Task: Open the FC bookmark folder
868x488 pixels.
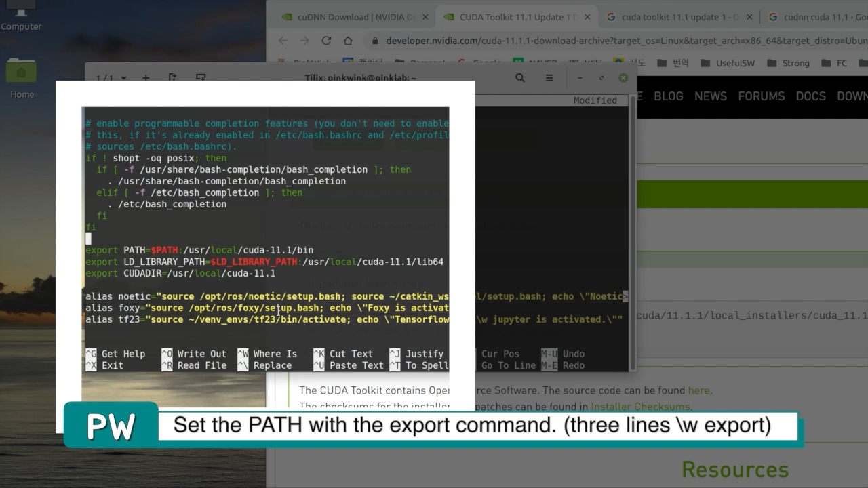Action: point(834,63)
